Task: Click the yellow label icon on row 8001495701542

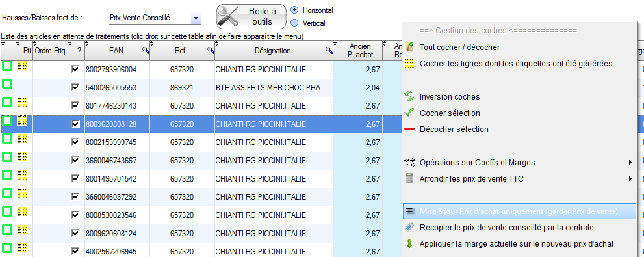Action: coord(23,175)
